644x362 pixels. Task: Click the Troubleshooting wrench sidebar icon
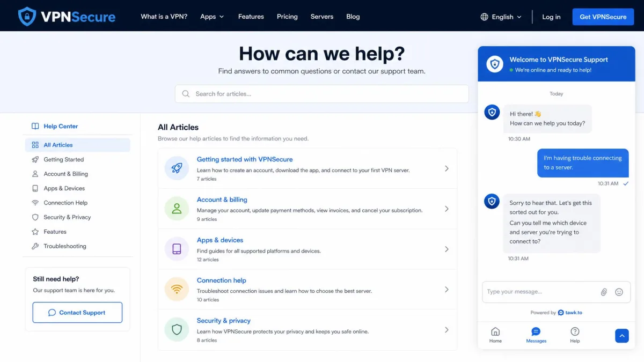[x=35, y=246]
